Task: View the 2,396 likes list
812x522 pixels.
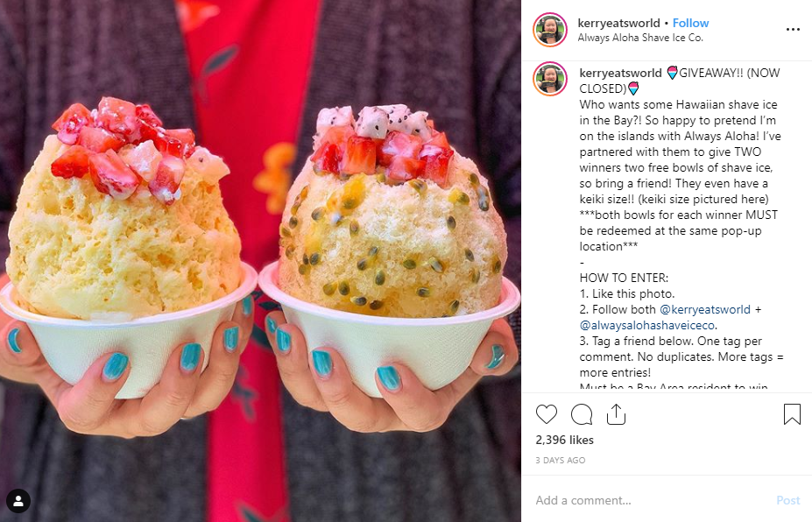Action: (564, 441)
